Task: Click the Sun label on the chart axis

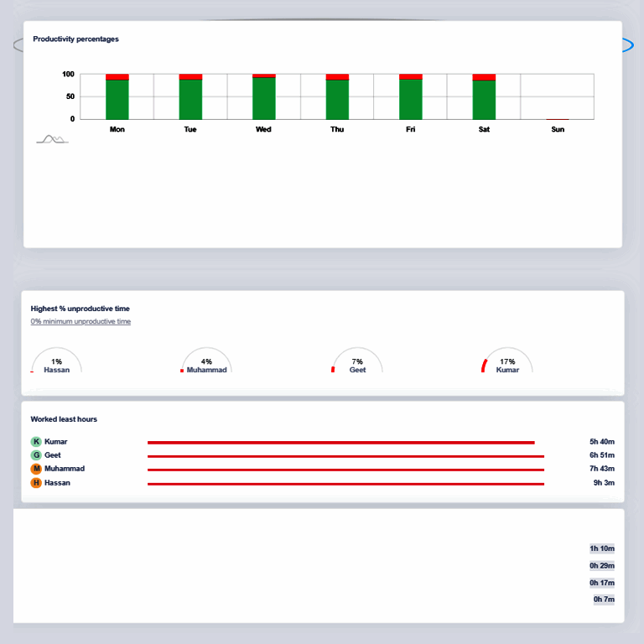Action: click(558, 129)
